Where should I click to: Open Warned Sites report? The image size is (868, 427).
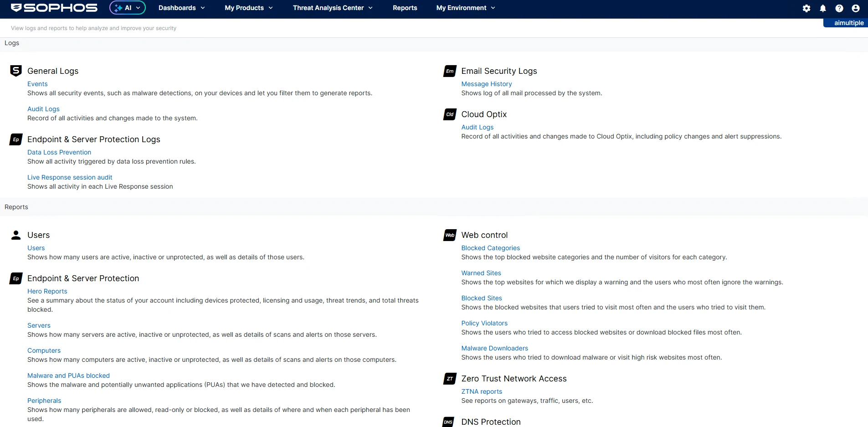tap(481, 273)
